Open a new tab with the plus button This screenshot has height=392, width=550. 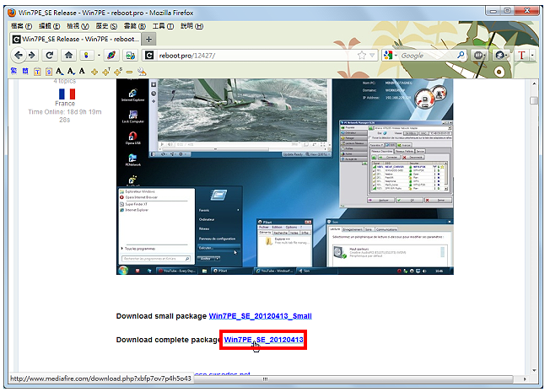(x=148, y=40)
